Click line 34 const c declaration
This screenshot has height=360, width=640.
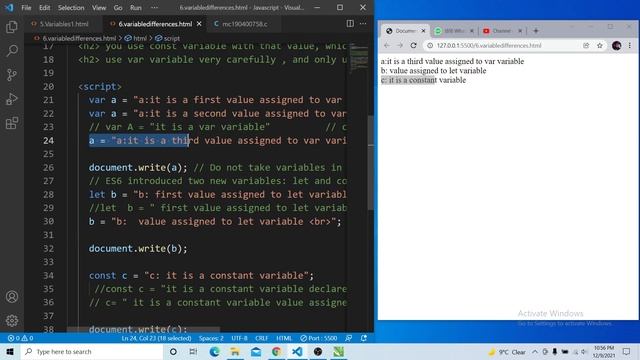pyautogui.click(x=201, y=276)
